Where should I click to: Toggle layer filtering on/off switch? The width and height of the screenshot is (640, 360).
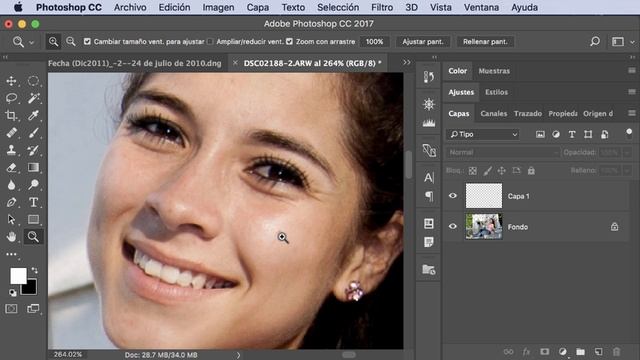point(629,133)
